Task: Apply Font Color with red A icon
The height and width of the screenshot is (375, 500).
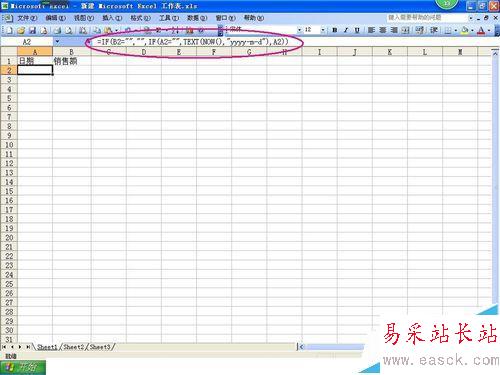Action: (x=481, y=30)
